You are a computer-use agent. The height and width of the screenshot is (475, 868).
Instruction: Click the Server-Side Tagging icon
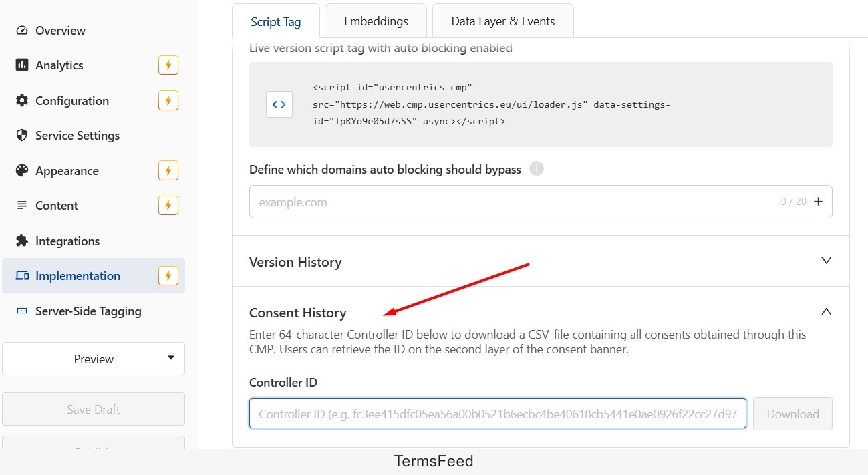(x=22, y=311)
